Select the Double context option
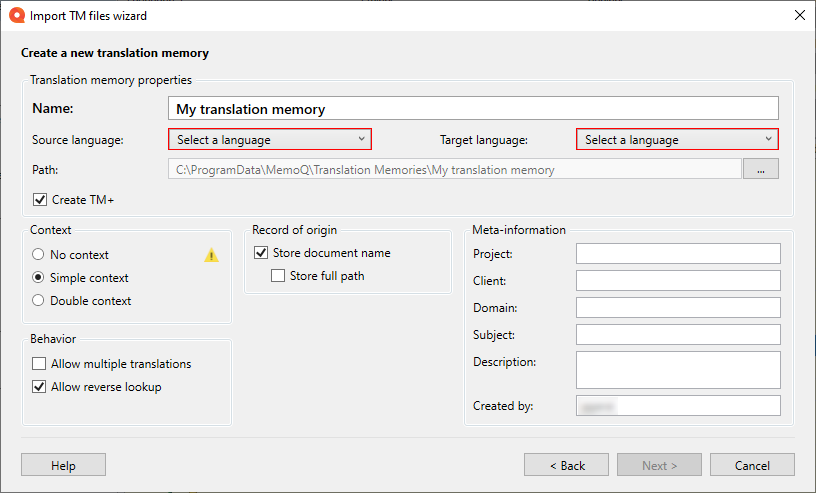The image size is (816, 493). [39, 301]
